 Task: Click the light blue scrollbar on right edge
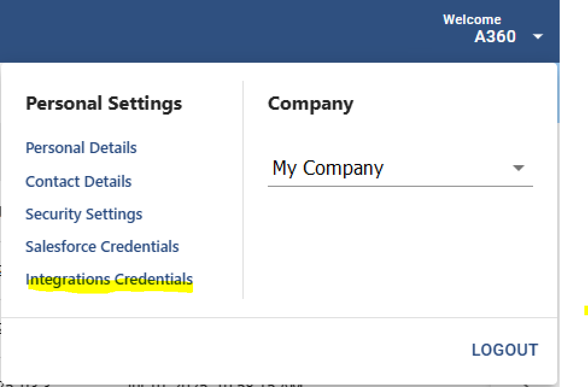pyautogui.click(x=558, y=93)
